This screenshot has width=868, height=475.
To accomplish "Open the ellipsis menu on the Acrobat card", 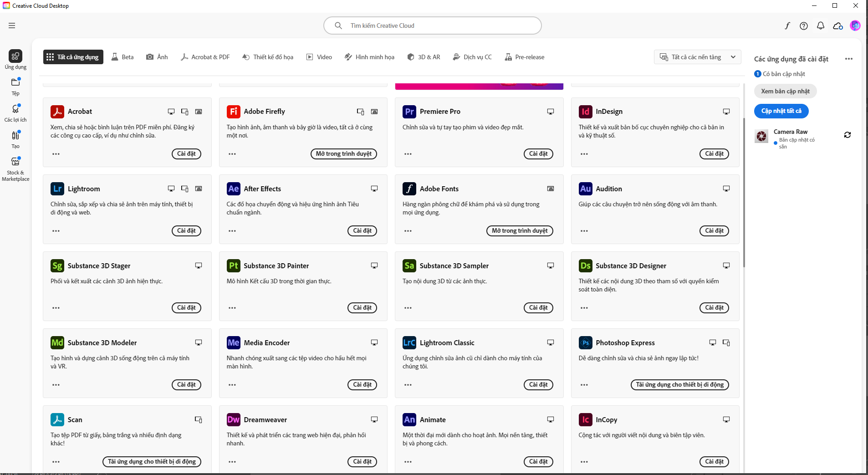I will (x=56, y=154).
